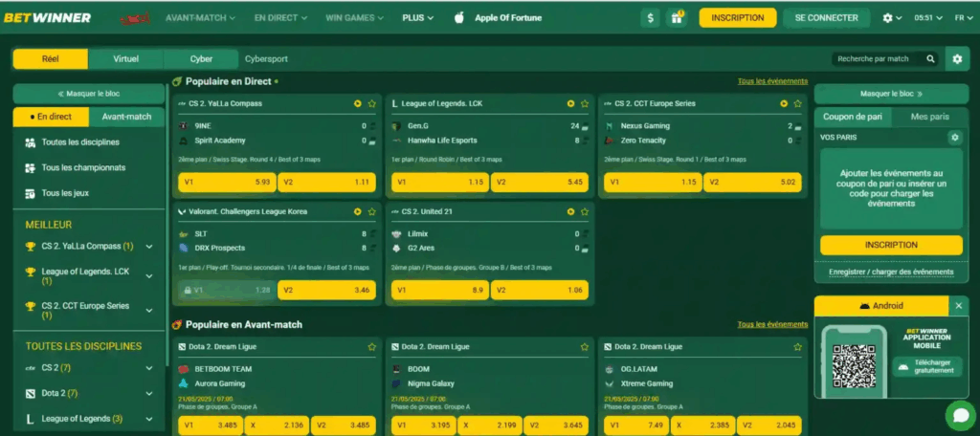Image resolution: width=980 pixels, height=436 pixels.
Task: Open the bet slip settings gear
Action: click(x=954, y=137)
